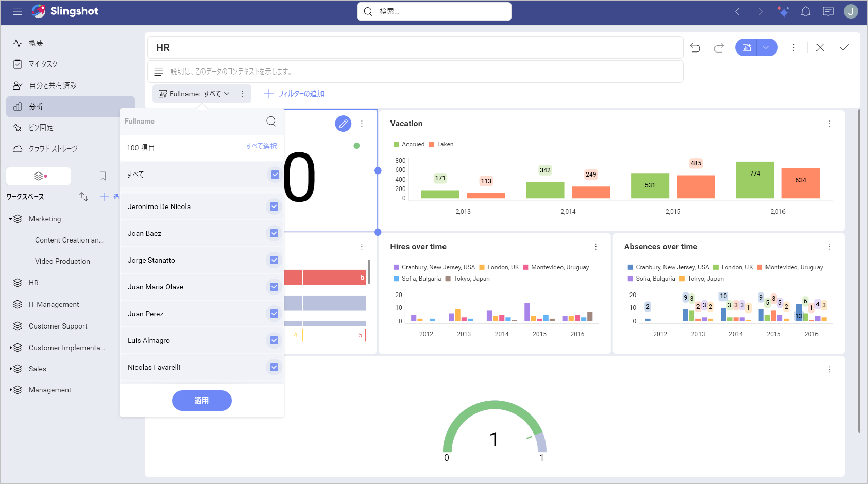Expand the Management workspace
The image size is (868, 484).
[10, 390]
